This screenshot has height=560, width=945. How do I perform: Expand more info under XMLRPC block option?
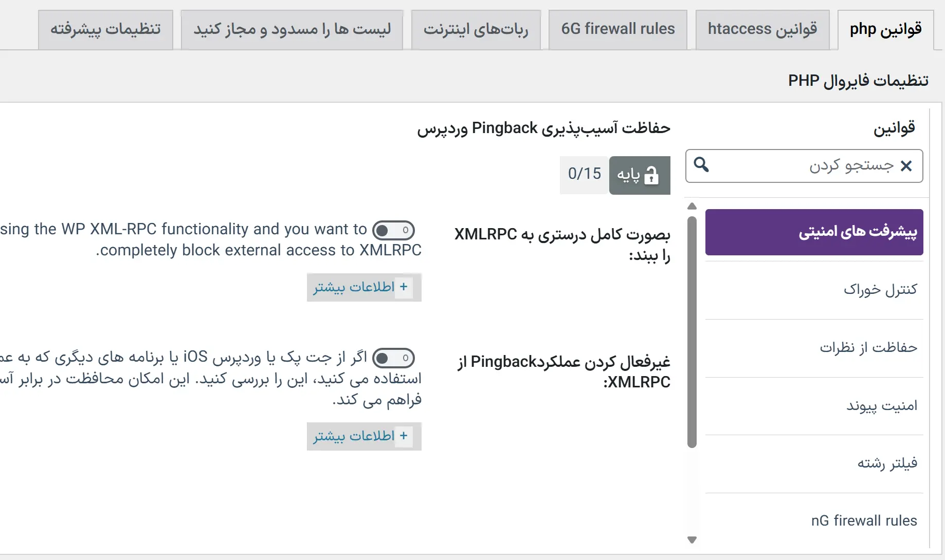(x=364, y=287)
